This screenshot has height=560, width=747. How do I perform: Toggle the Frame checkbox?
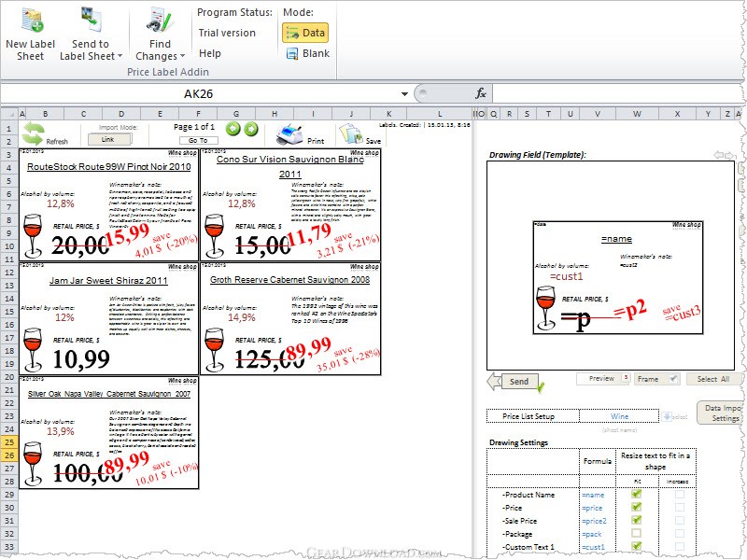673,379
